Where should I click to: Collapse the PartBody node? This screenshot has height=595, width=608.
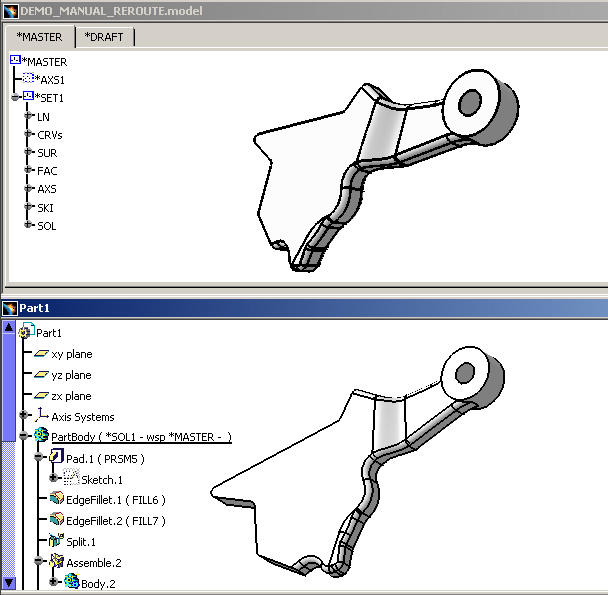pyautogui.click(x=23, y=436)
